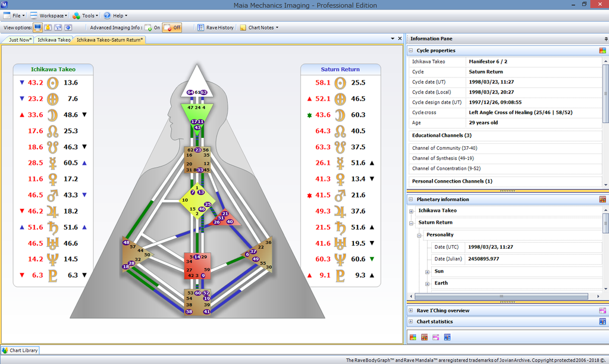Image resolution: width=609 pixels, height=364 pixels.
Task: Select the monitor view option icon
Action: pyautogui.click(x=37, y=27)
